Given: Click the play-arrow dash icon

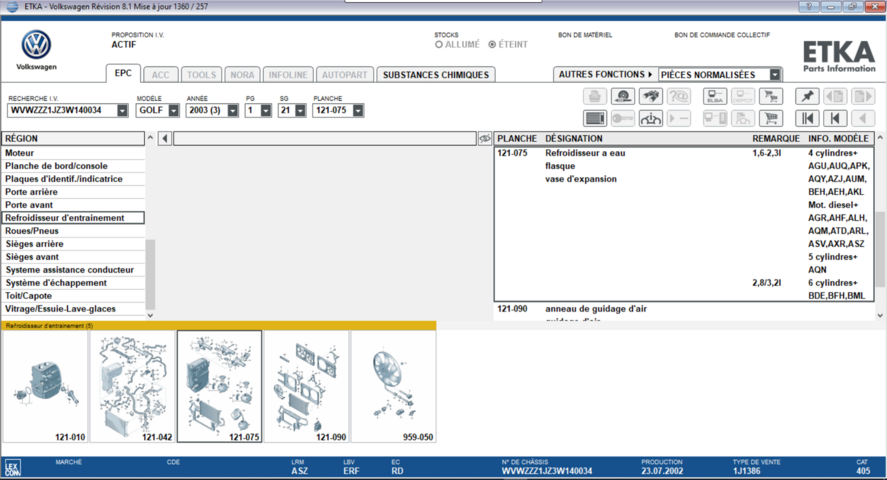Looking at the screenshot, I should pyautogui.click(x=679, y=118).
